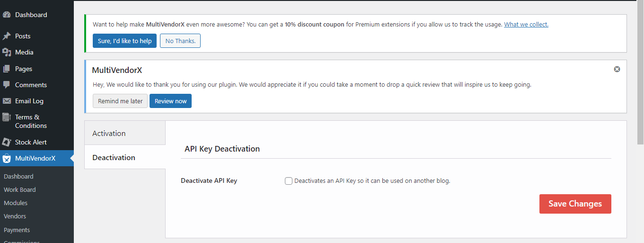The height and width of the screenshot is (243, 644).
Task: Select the MultiVendorX top-level menu
Action: point(37,158)
